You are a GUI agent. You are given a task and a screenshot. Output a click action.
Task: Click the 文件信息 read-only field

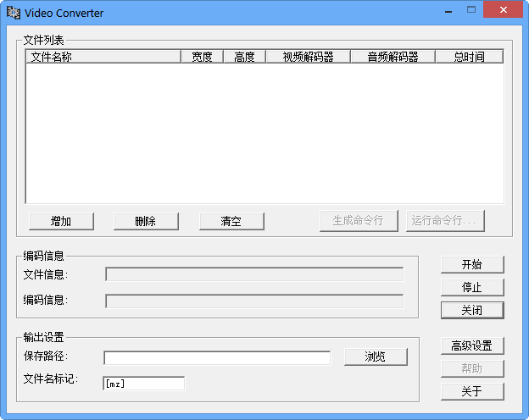coord(254,274)
